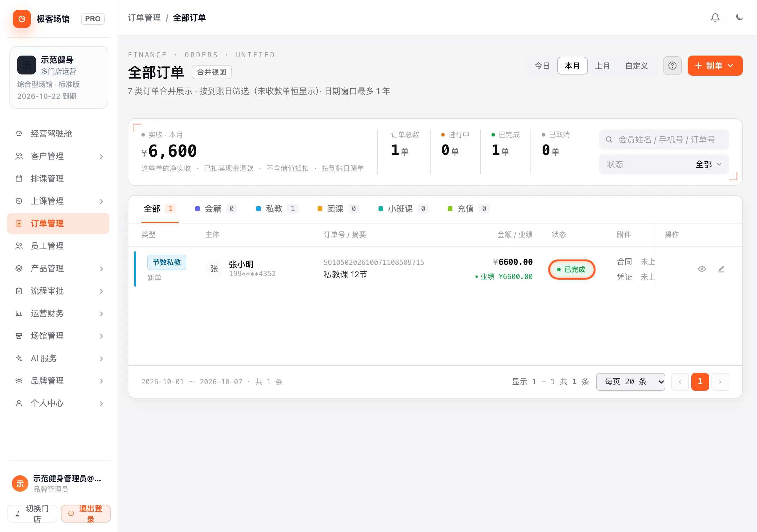Go to page 1

click(700, 381)
